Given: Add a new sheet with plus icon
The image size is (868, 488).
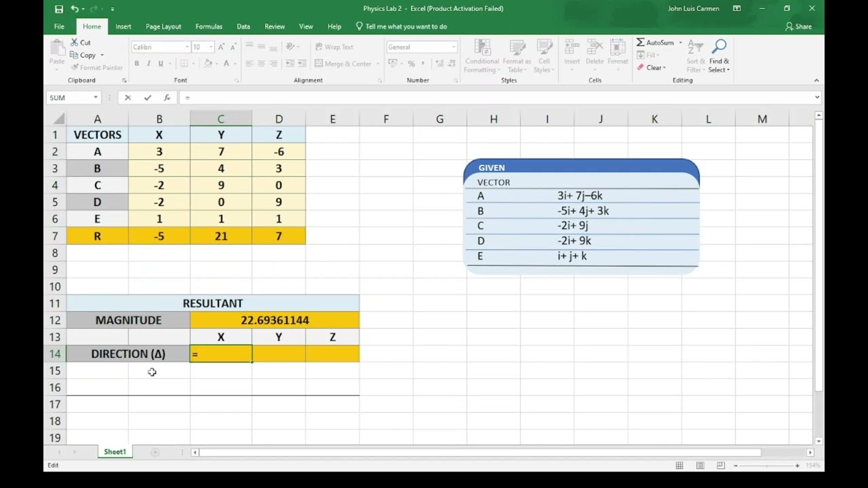Looking at the screenshot, I should click(x=155, y=452).
